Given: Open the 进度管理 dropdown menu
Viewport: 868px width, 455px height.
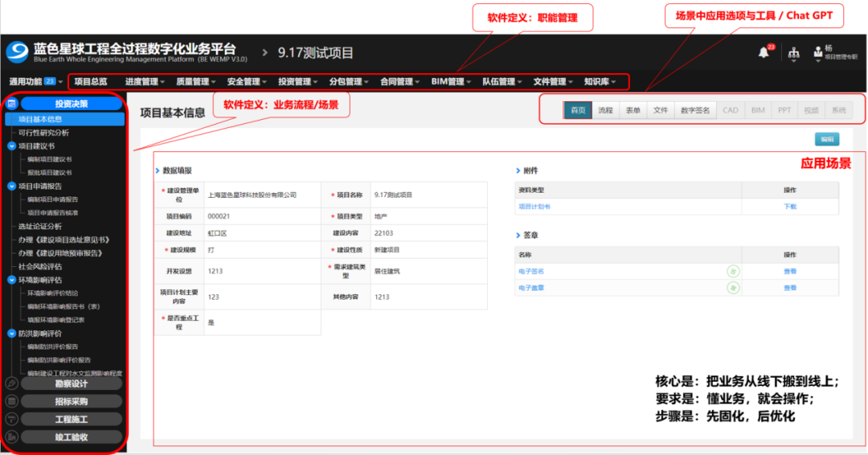Looking at the screenshot, I should (x=145, y=81).
